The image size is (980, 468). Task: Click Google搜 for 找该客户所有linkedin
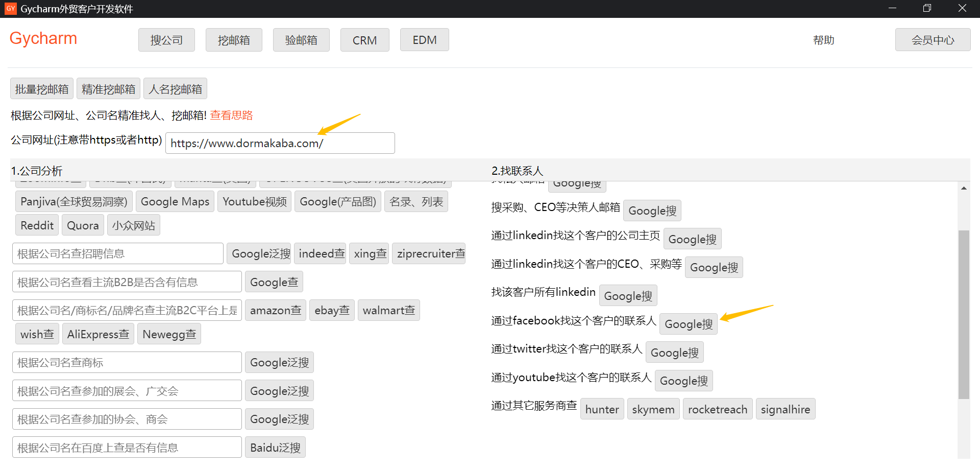pos(628,296)
